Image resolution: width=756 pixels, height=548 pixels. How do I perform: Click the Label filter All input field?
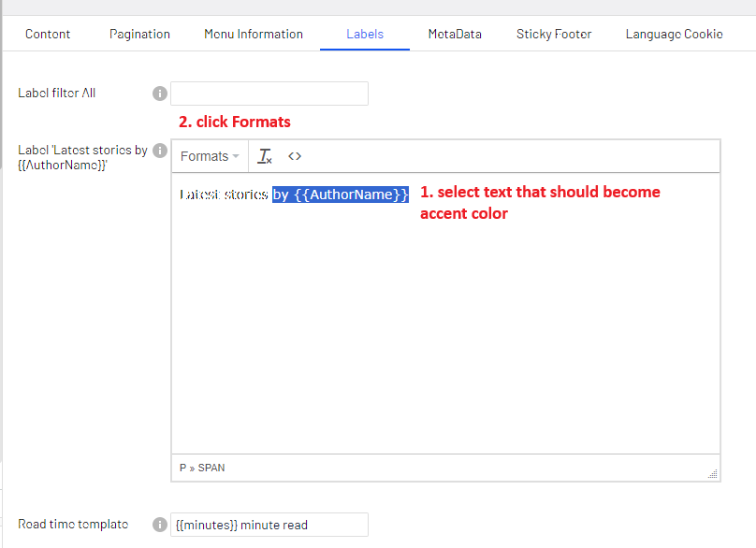pos(269,94)
